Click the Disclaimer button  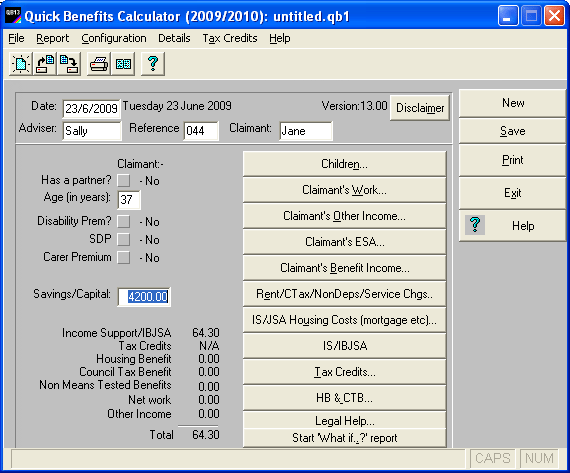point(420,108)
